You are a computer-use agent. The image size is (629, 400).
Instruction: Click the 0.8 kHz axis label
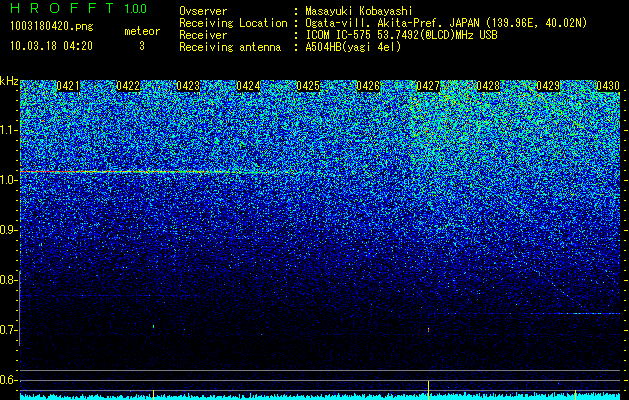9,280
